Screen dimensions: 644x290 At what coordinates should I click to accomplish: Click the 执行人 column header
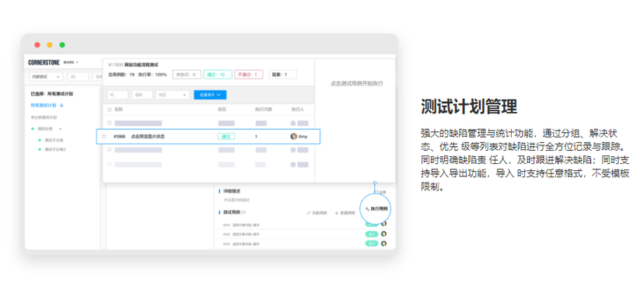297,110
